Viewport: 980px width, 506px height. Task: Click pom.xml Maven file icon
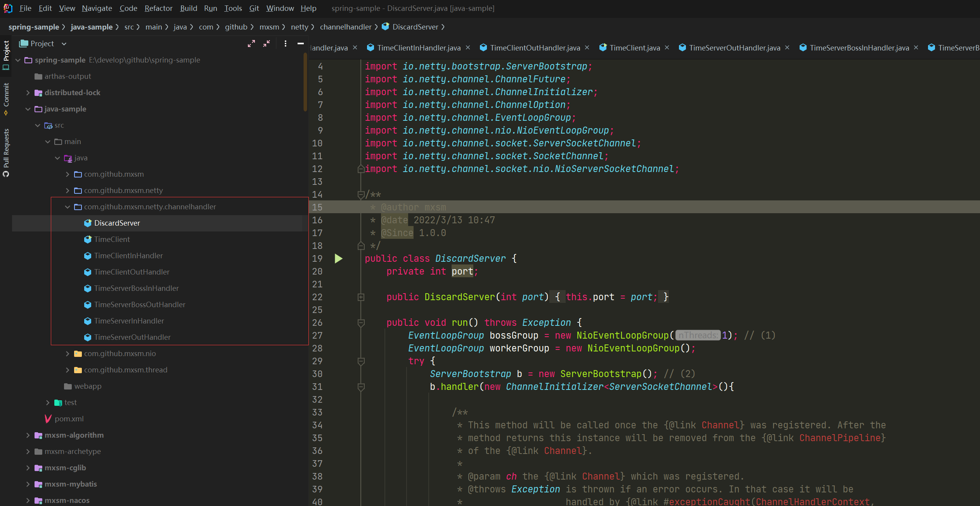coord(48,419)
